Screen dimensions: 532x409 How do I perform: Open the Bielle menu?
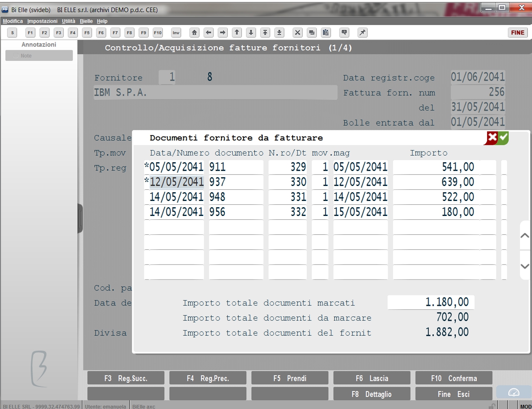click(x=86, y=21)
